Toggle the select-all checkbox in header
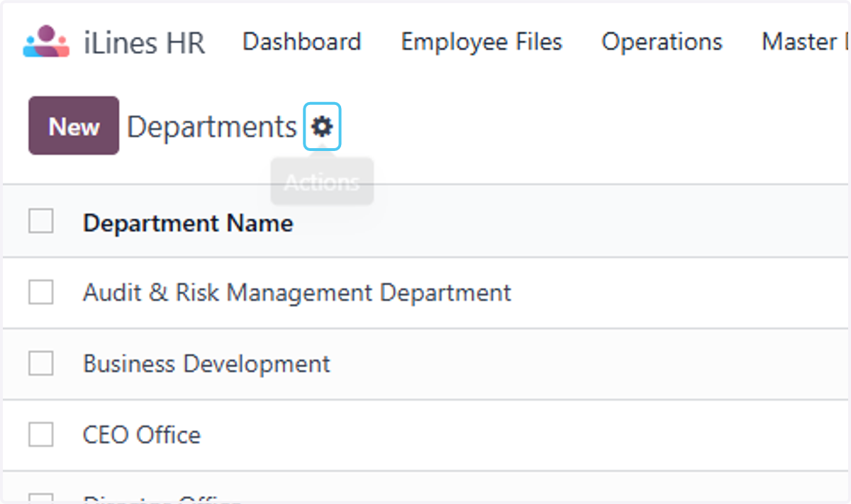The width and height of the screenshot is (851, 504). click(41, 221)
